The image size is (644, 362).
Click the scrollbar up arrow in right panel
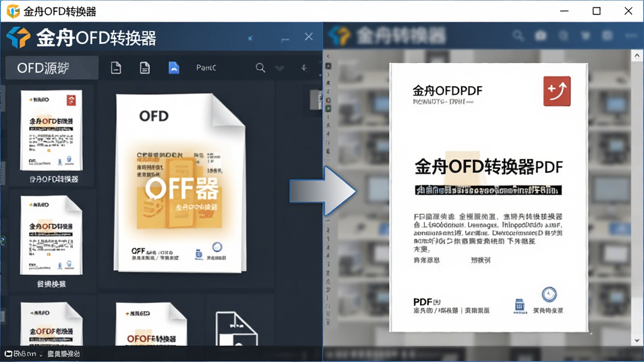coord(637,55)
